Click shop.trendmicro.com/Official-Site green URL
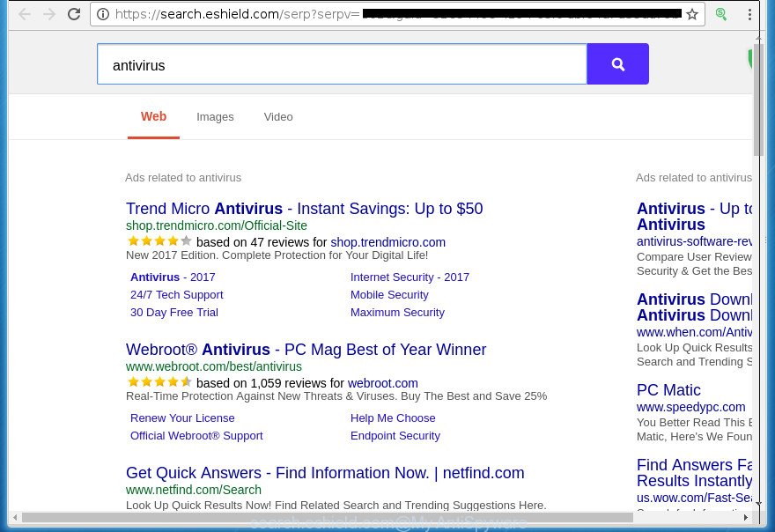This screenshot has height=532, width=775. click(x=217, y=226)
